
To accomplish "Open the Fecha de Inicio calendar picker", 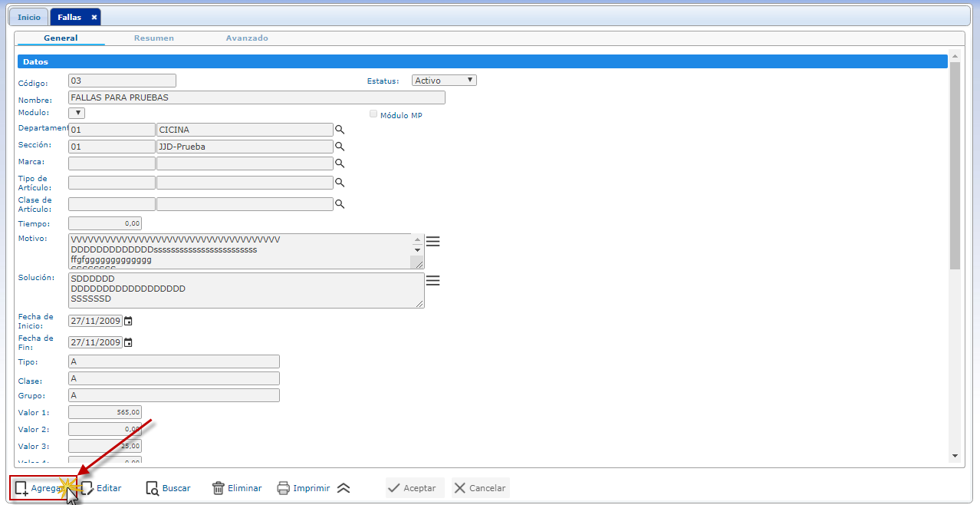I will tap(128, 321).
